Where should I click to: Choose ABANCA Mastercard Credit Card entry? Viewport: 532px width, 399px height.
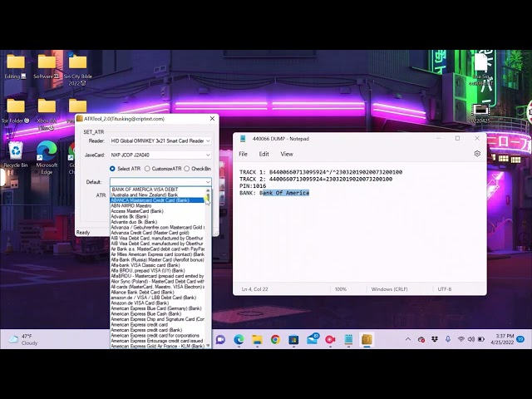[158, 200]
